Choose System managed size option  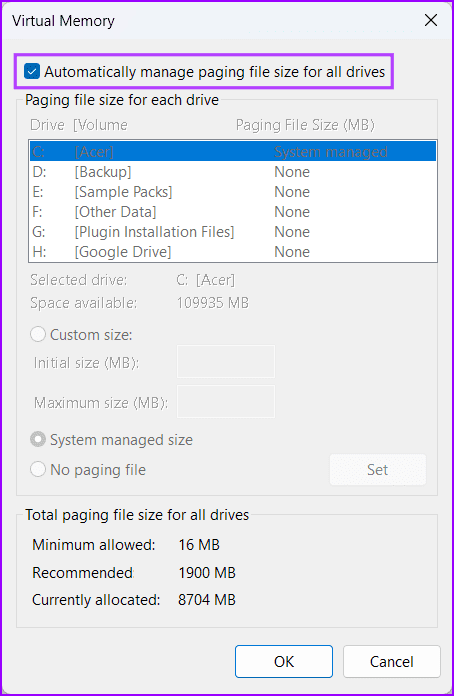pyautogui.click(x=38, y=440)
